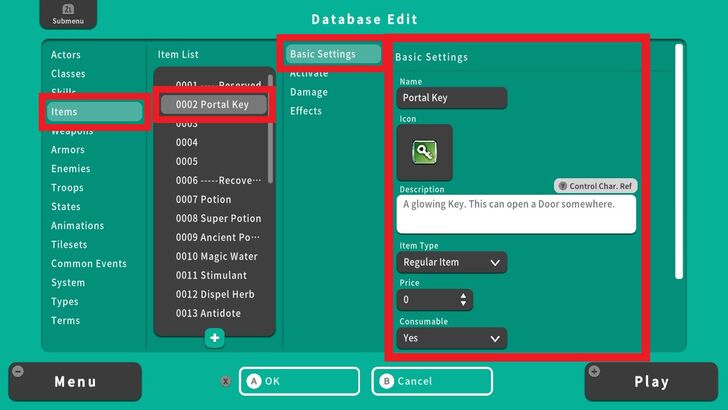
Task: Launch the game with Play button
Action: pos(651,381)
